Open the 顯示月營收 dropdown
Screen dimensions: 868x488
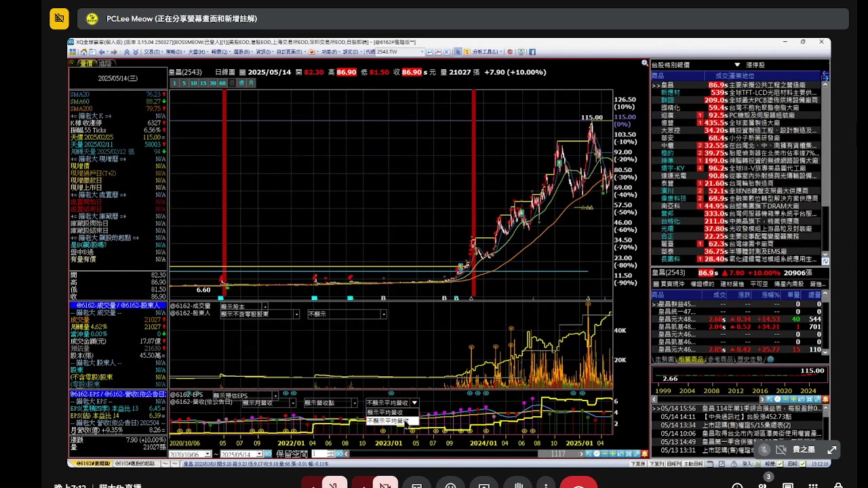[x=269, y=403]
